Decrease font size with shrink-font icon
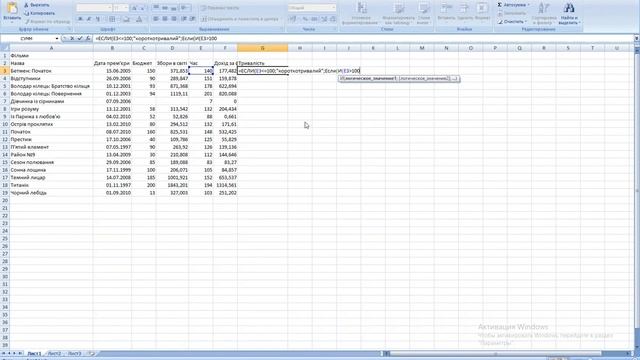 click(x=142, y=8)
